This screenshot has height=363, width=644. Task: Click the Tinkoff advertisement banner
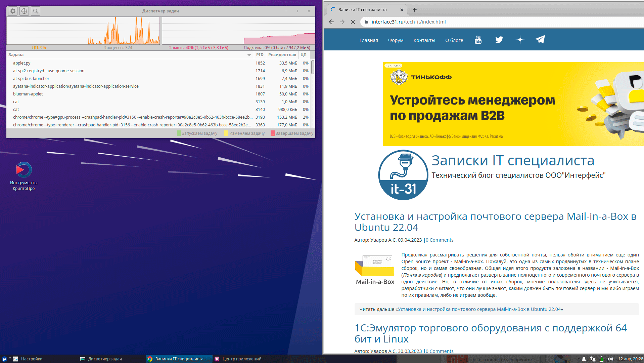(513, 104)
